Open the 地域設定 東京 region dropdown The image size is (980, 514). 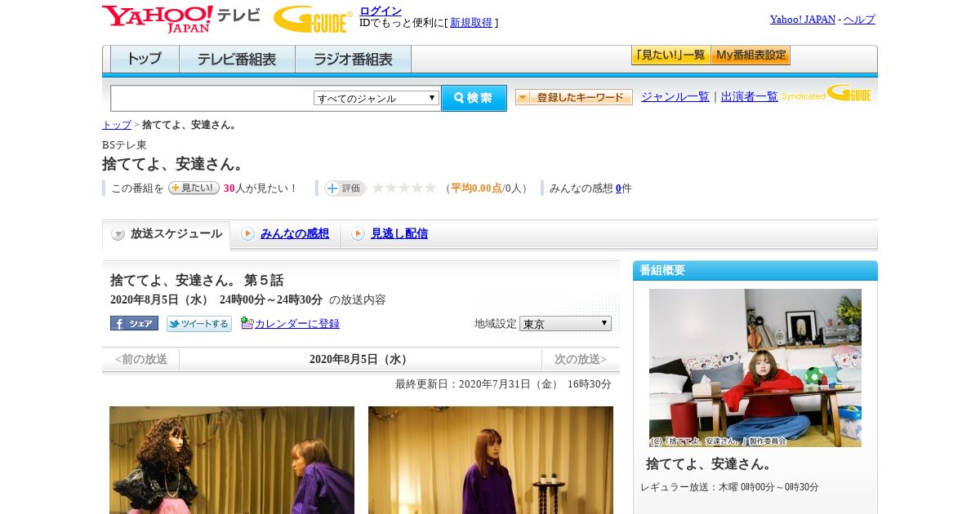(x=565, y=324)
